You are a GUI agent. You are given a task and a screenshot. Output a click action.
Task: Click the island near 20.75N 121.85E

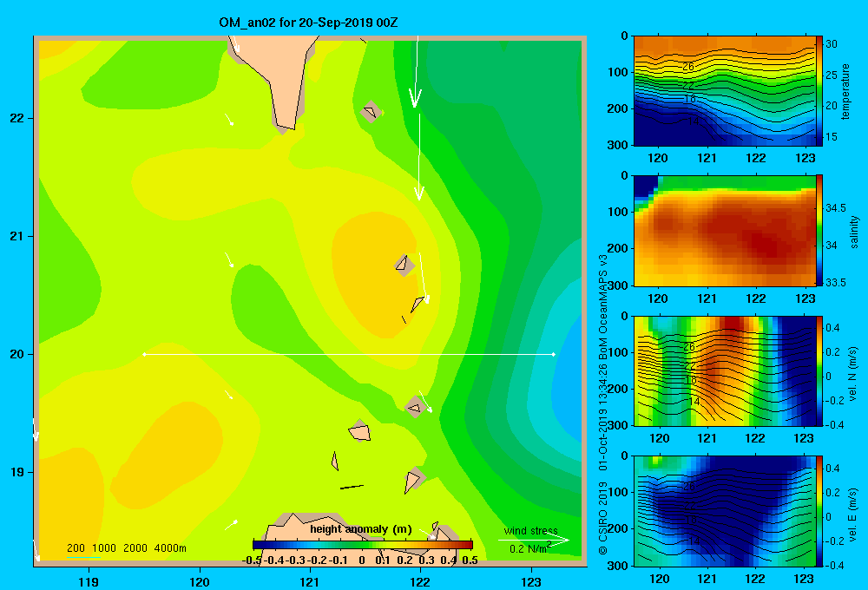tap(404, 265)
